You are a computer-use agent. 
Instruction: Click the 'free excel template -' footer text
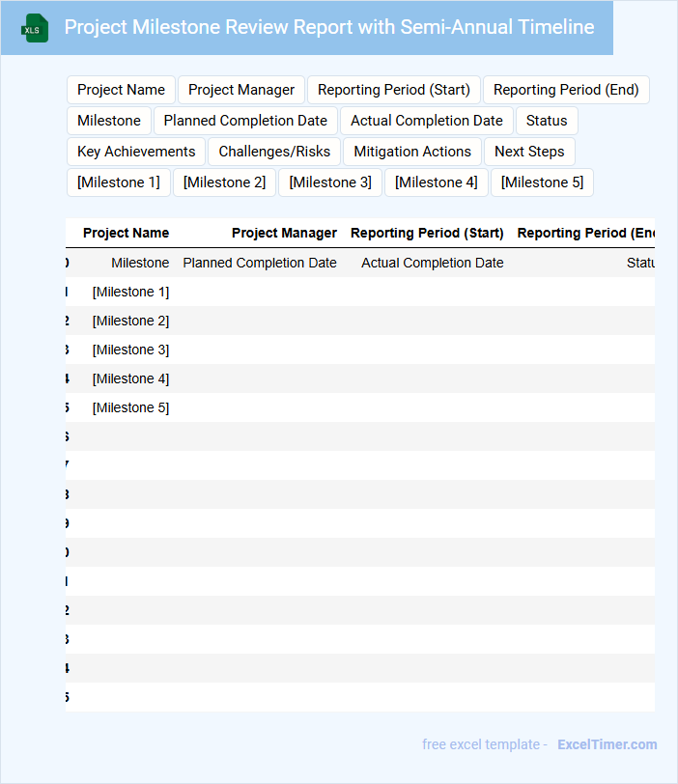coord(485,745)
